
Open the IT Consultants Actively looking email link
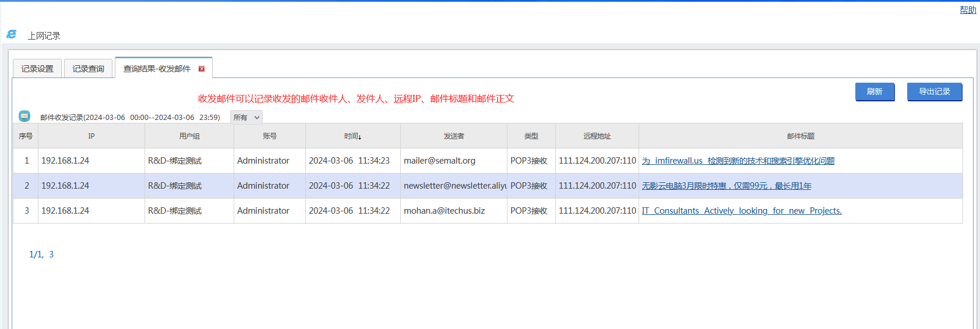pos(741,211)
